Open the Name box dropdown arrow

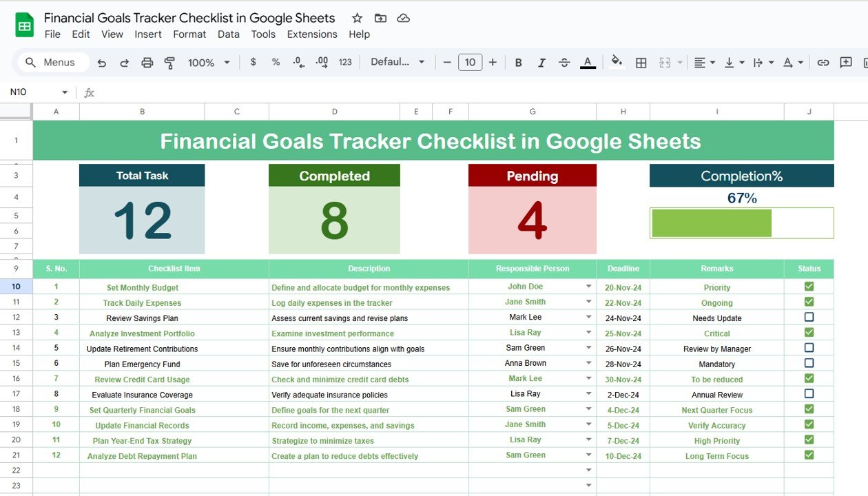click(65, 92)
